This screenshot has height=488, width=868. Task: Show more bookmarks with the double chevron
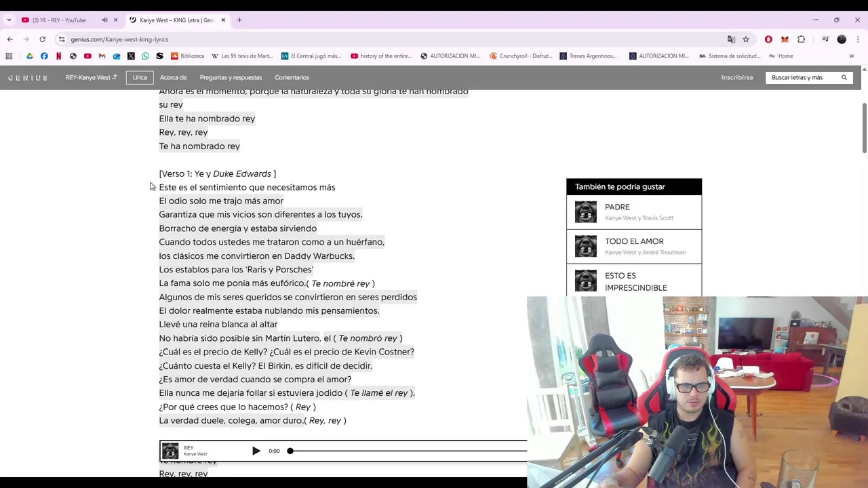(852, 56)
